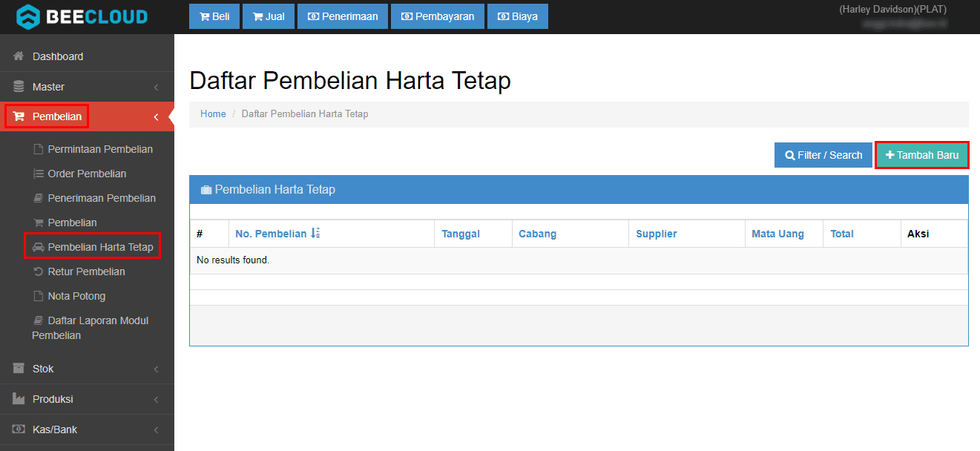The height and width of the screenshot is (451, 980).
Task: Click the 'Daftar Pembelian Harta Tetap' breadcrumb text
Action: pos(305,114)
